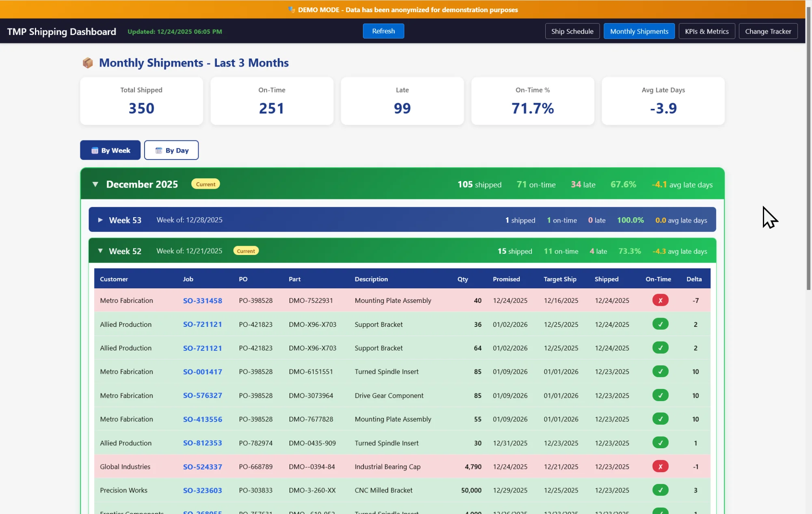This screenshot has width=812, height=514.
Task: Open the Change Tracker tab
Action: [x=768, y=31]
